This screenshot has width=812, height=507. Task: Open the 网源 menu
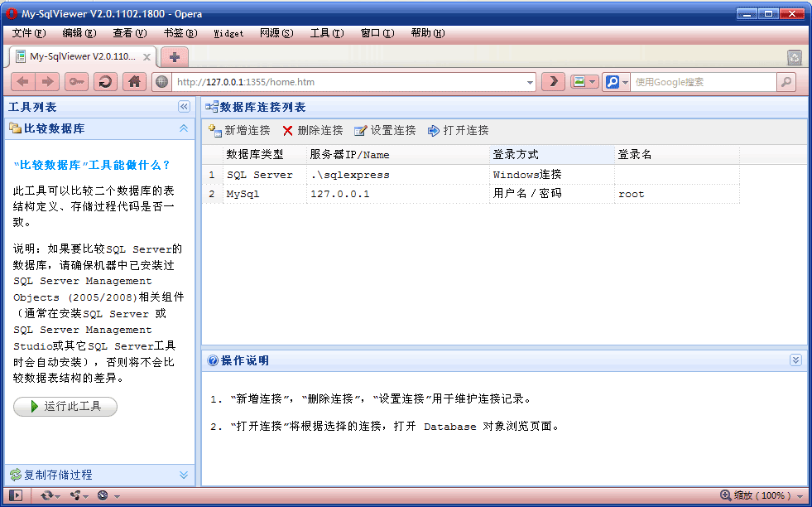click(x=276, y=33)
